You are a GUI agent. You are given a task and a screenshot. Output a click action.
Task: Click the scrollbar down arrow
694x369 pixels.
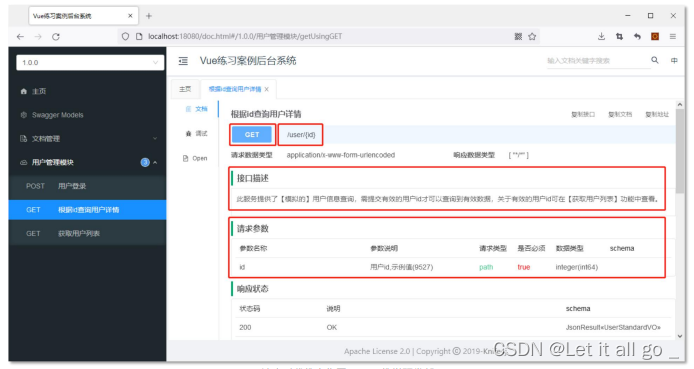(x=680, y=336)
